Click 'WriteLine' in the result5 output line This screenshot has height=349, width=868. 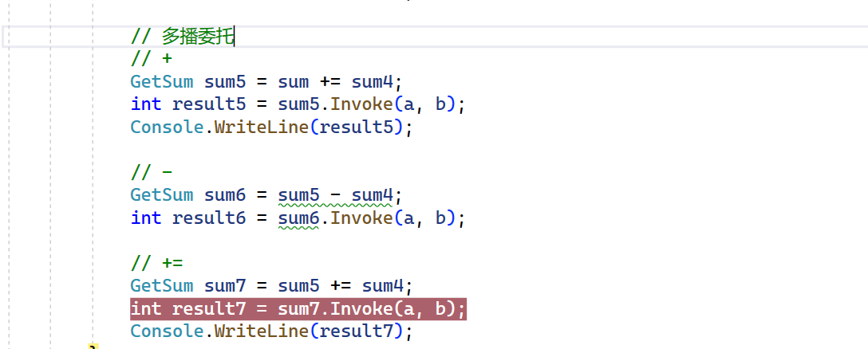[262, 127]
